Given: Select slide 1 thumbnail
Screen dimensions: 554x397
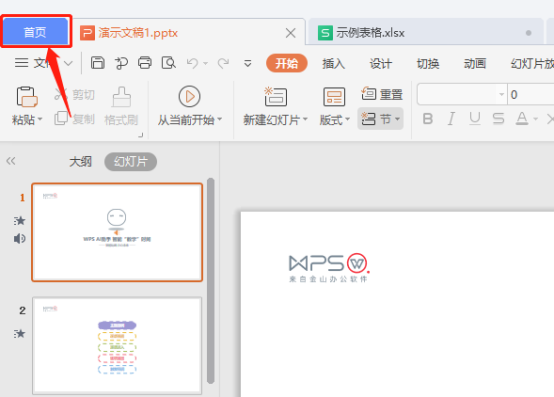Looking at the screenshot, I should [x=117, y=232].
